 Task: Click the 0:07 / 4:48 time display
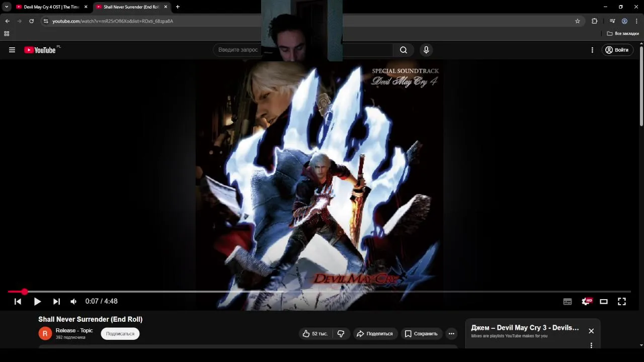pos(101,301)
